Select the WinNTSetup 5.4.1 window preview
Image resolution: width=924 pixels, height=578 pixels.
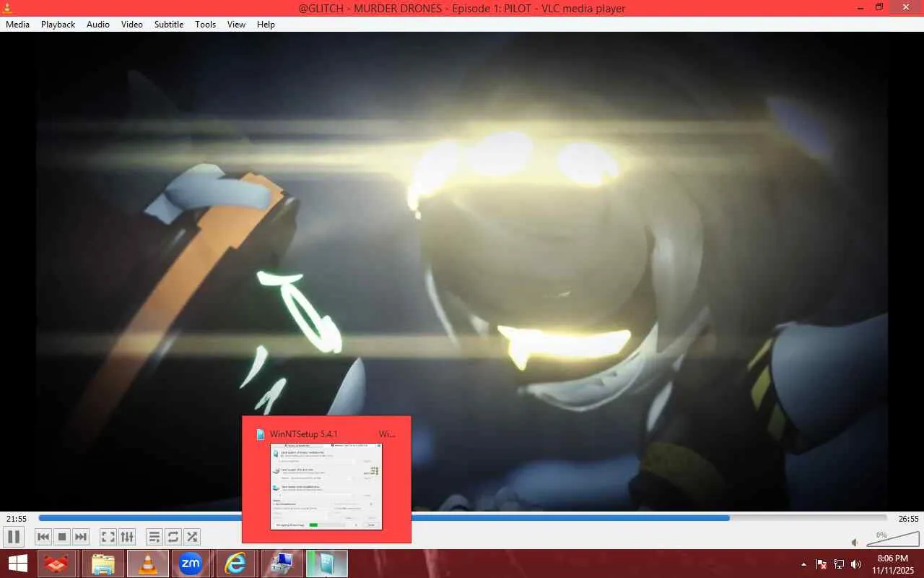(x=326, y=480)
